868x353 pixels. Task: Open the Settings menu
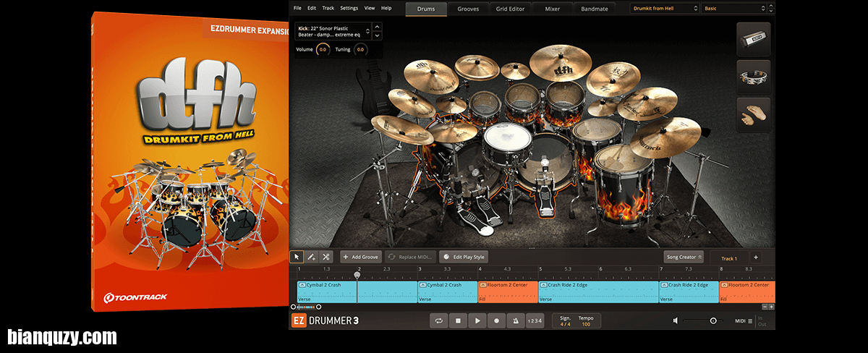349,8
